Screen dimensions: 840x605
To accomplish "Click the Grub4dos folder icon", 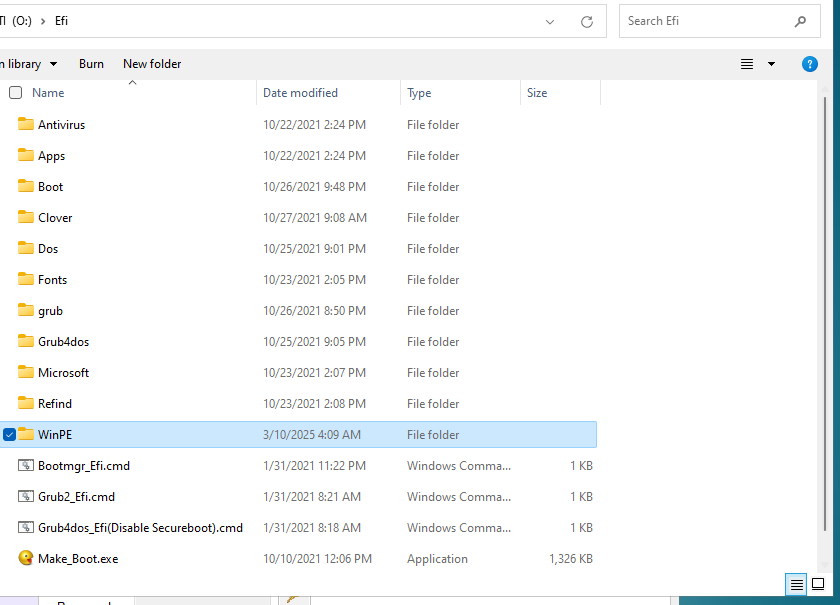I will pyautogui.click(x=26, y=341).
